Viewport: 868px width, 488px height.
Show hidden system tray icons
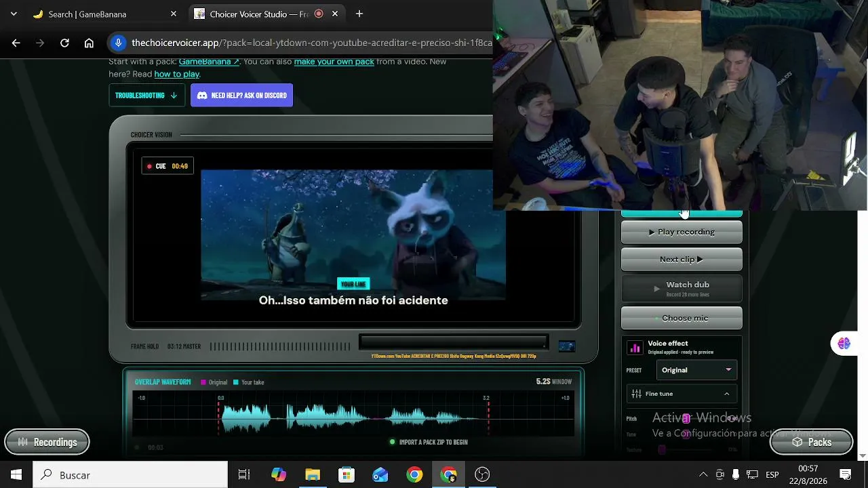703,475
